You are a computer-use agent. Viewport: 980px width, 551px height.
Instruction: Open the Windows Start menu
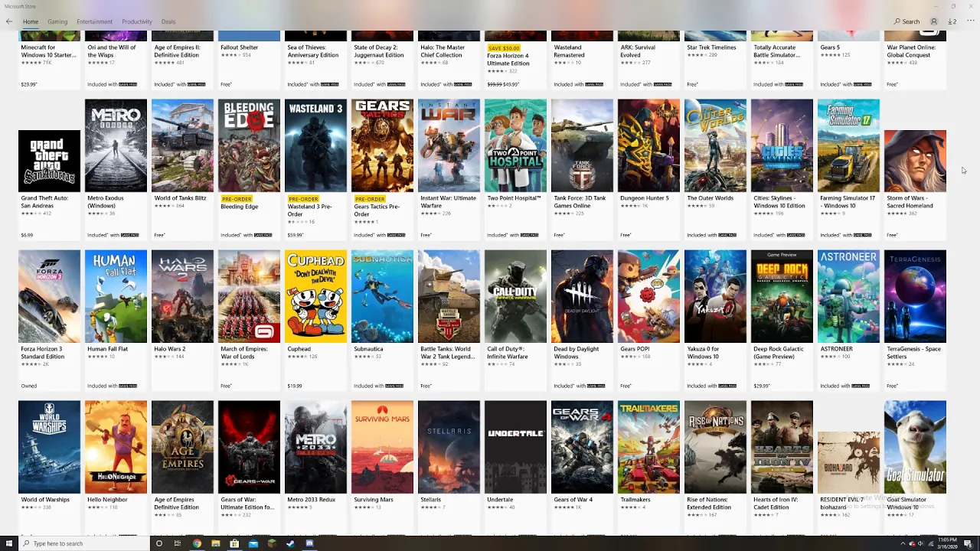[8, 543]
